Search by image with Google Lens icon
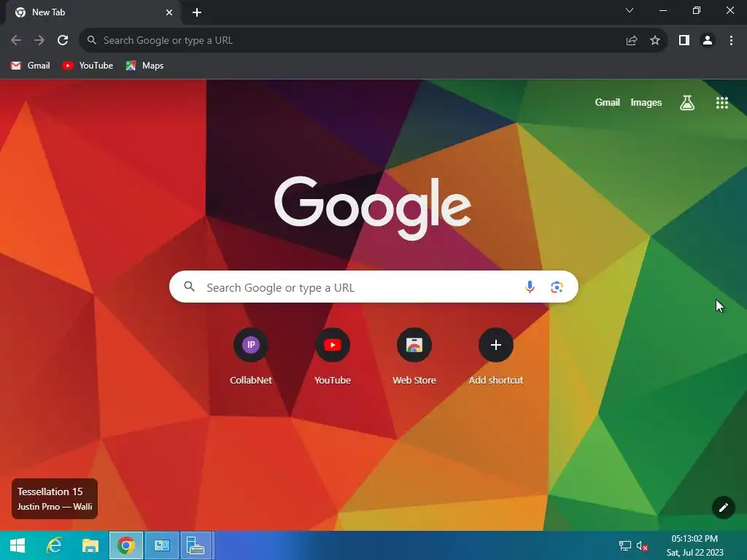This screenshot has height=560, width=747. click(557, 287)
